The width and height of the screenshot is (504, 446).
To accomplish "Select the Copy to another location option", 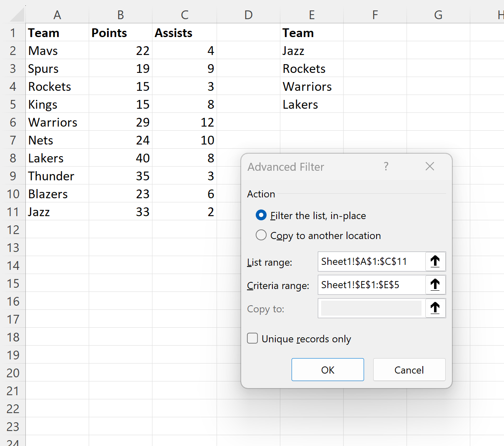I will click(x=261, y=235).
